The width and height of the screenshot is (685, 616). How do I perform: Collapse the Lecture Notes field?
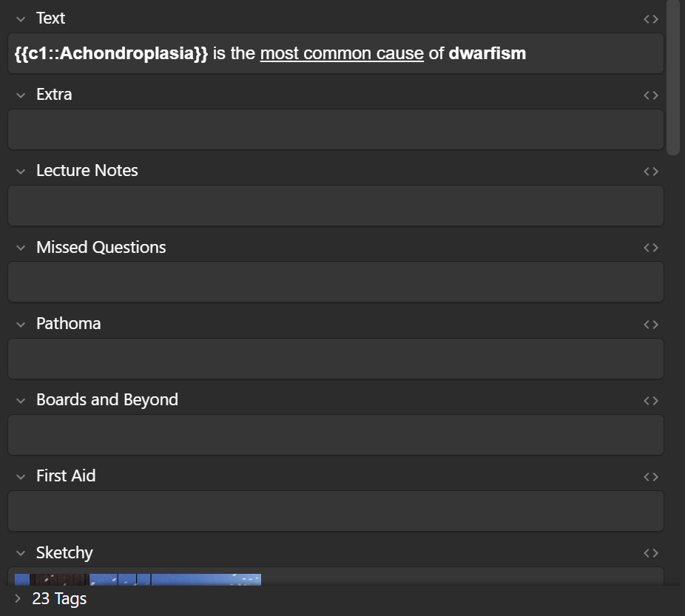tap(21, 172)
